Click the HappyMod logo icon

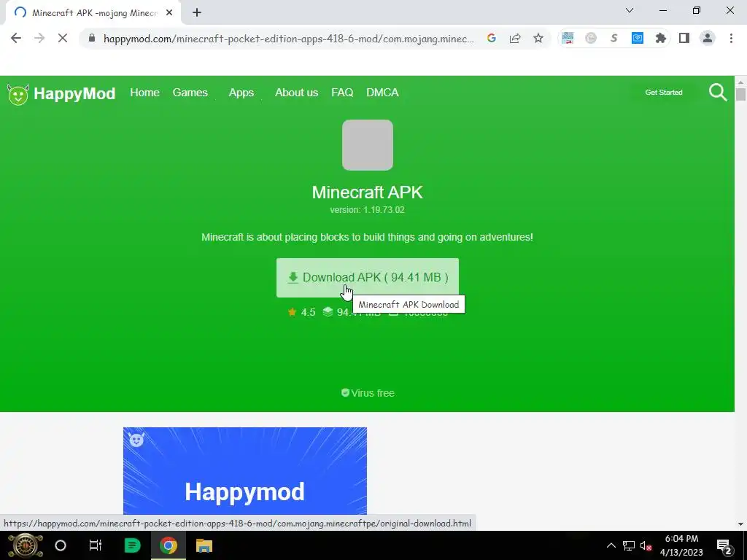tap(18, 94)
